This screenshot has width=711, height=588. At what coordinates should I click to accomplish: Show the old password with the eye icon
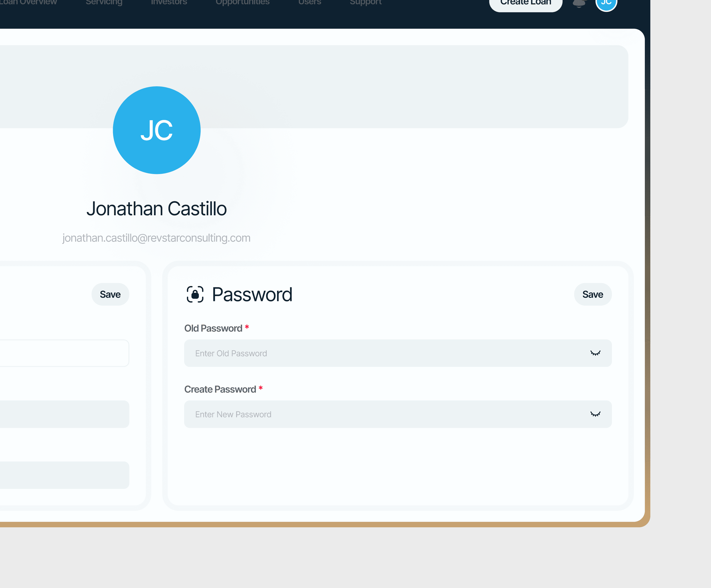coord(595,353)
